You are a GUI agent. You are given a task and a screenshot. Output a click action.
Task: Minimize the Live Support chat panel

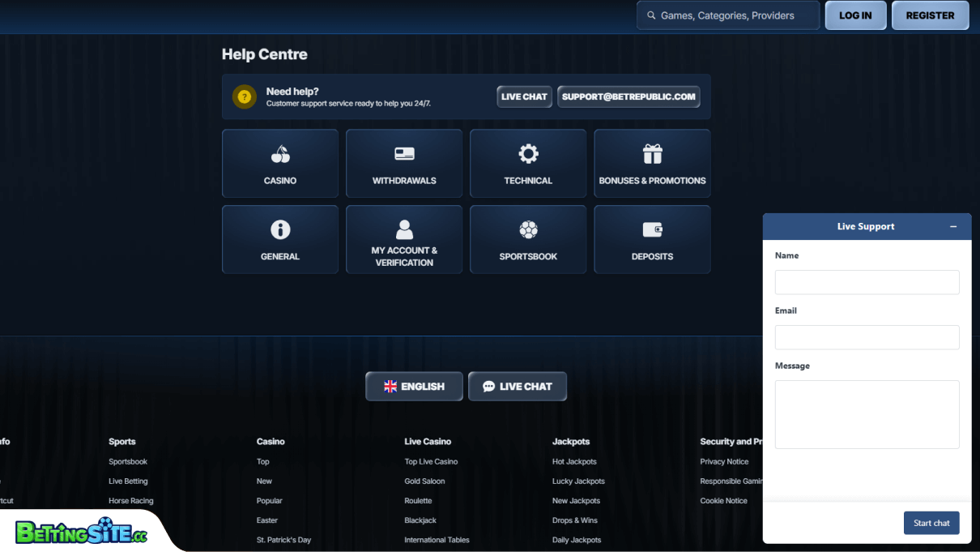953,227
